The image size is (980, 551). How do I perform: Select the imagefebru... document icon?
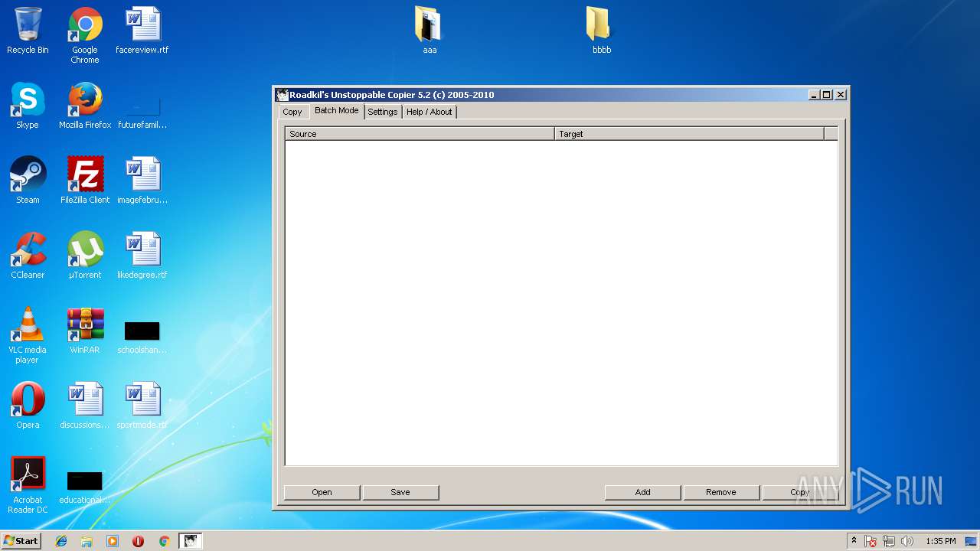click(142, 181)
